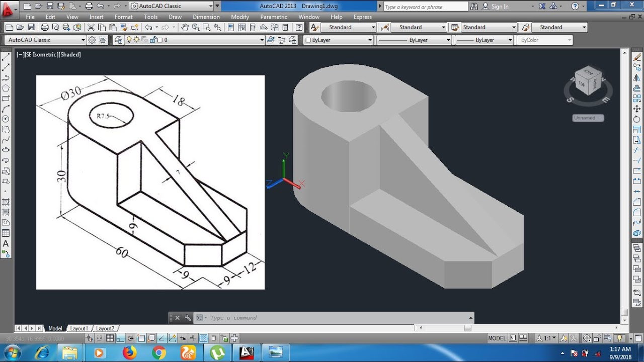
Task: Open the Modify menu
Action: click(x=240, y=17)
